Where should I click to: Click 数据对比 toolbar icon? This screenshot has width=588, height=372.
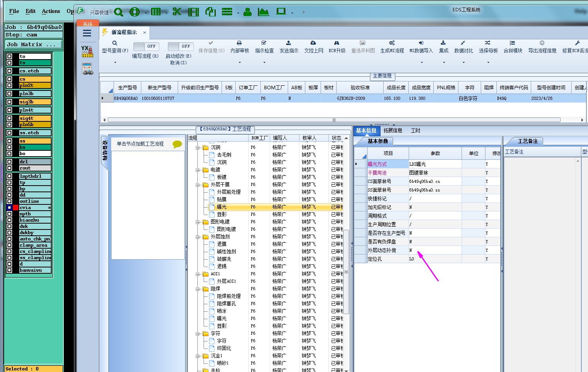click(x=463, y=43)
